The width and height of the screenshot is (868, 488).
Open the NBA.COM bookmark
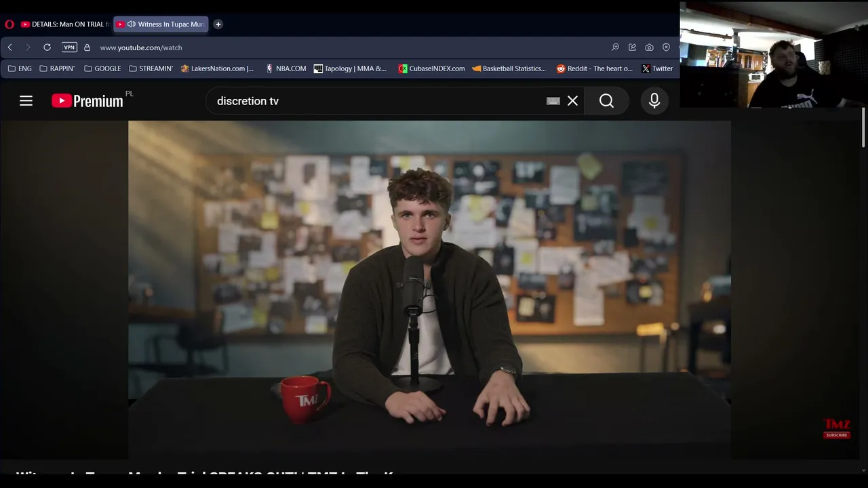point(285,68)
